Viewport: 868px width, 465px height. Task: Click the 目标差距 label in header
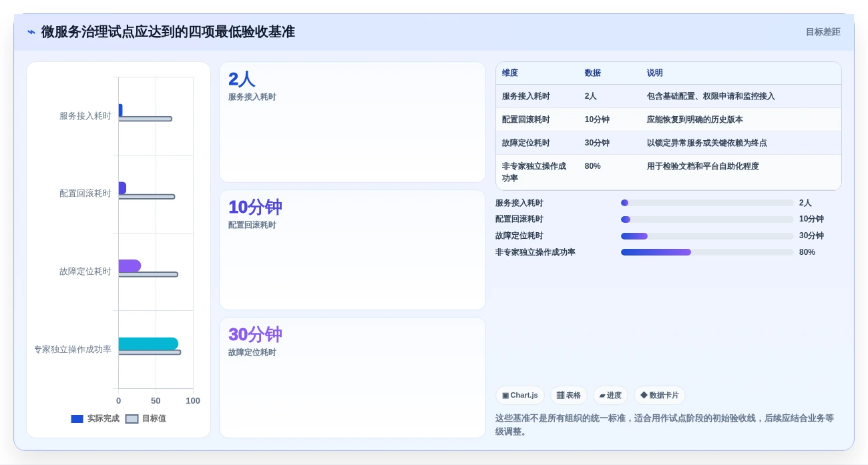[823, 32]
